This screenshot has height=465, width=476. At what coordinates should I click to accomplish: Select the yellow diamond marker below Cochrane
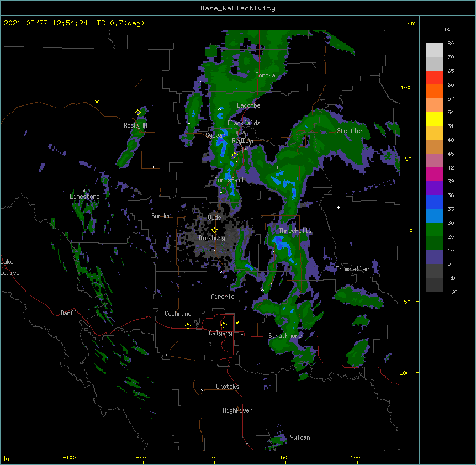[188, 326]
